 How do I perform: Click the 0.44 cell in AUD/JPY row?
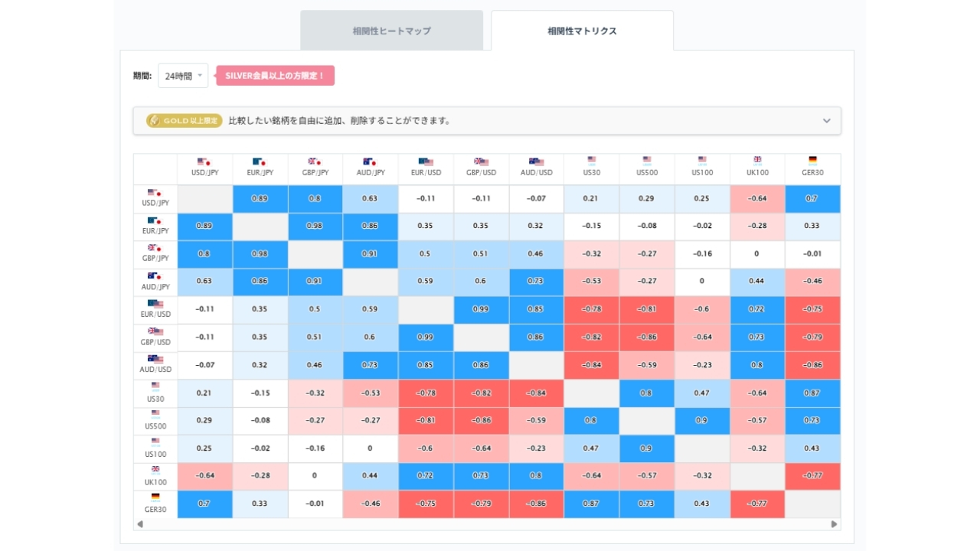[757, 282]
